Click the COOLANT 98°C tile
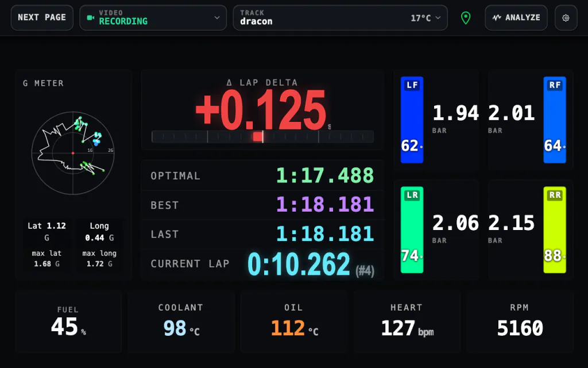588x368 pixels. 181,321
